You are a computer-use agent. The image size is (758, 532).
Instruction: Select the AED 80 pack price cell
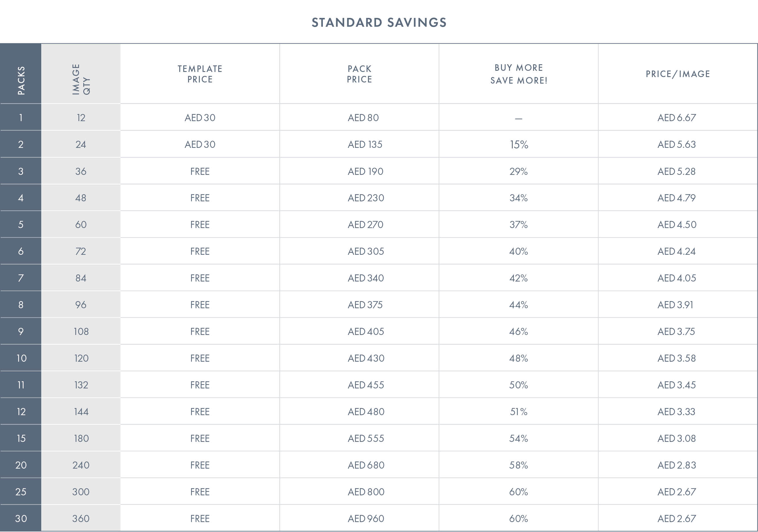tap(363, 117)
